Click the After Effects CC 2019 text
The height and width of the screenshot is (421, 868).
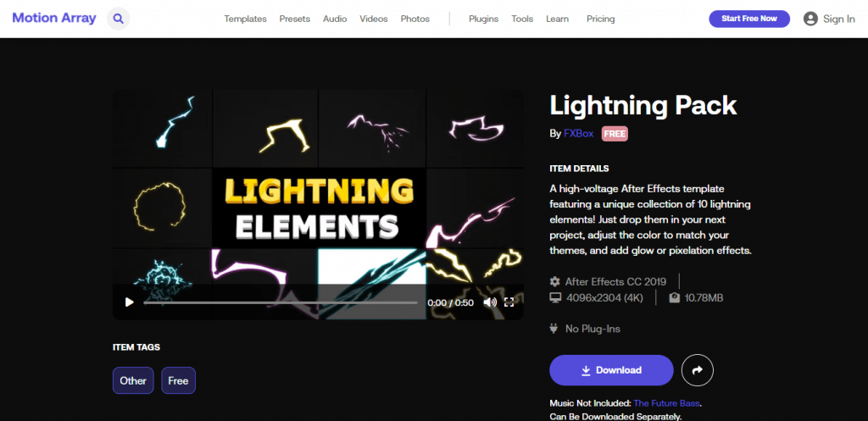(x=615, y=281)
